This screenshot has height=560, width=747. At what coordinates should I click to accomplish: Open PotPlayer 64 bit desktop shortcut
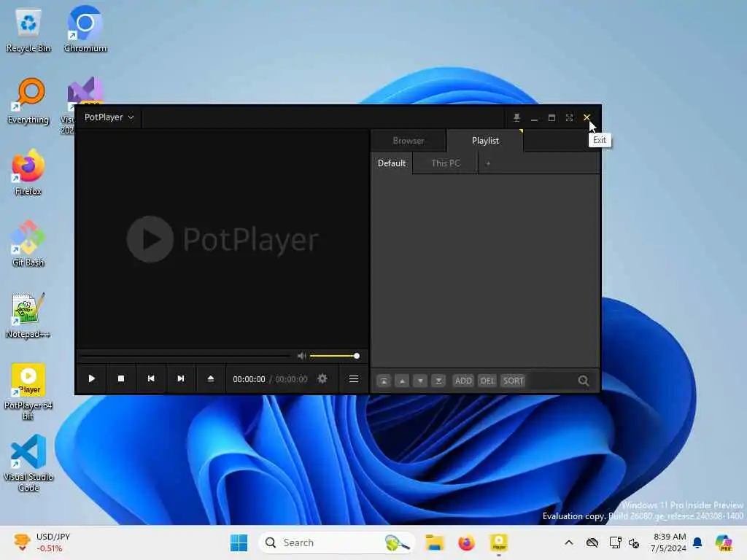click(x=28, y=392)
